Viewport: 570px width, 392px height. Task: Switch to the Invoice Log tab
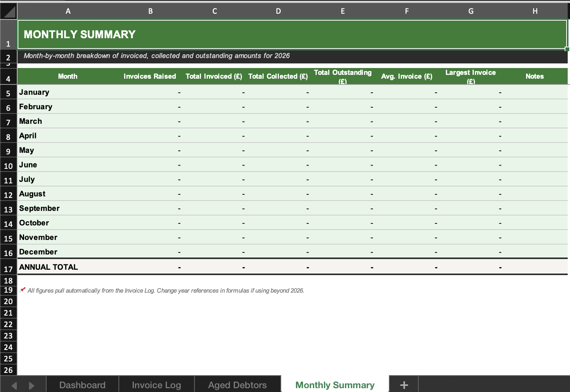point(157,385)
